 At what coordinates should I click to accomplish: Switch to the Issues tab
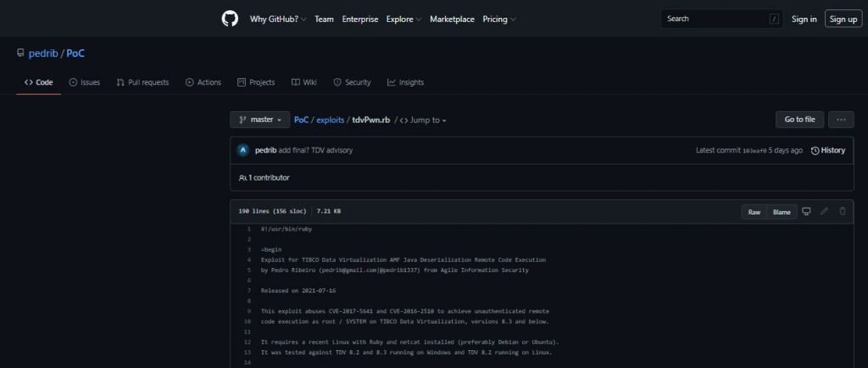click(84, 82)
